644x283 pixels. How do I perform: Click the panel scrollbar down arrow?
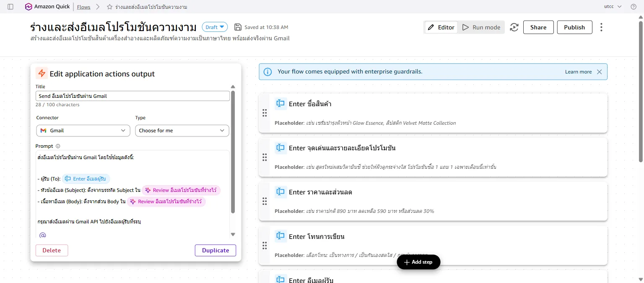pyautogui.click(x=233, y=234)
